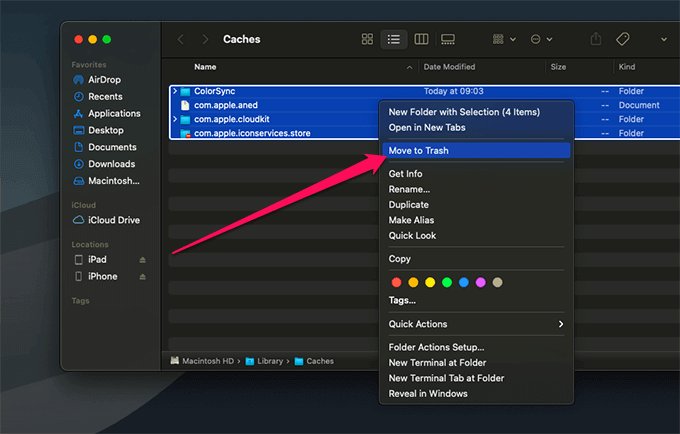Open the toolbar overflow chevron
Image resolution: width=680 pixels, height=434 pixels.
click(x=664, y=39)
